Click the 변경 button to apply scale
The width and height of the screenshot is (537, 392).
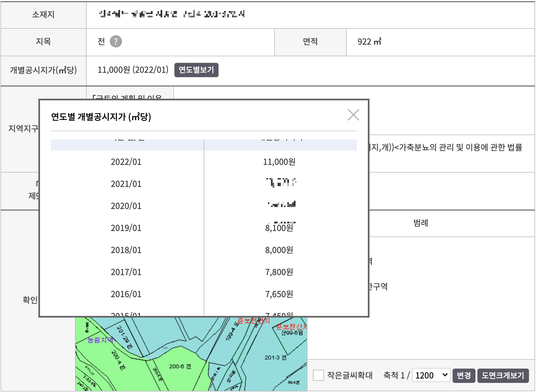pyautogui.click(x=464, y=375)
